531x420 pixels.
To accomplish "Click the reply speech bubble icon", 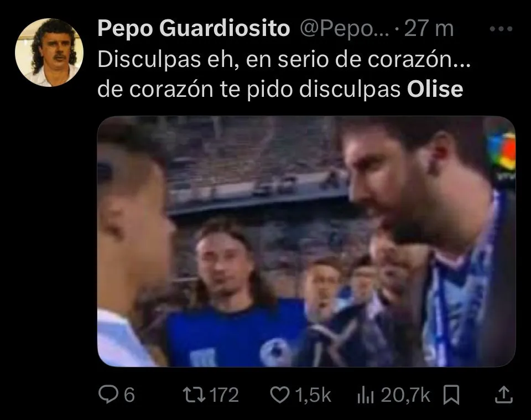I will tap(109, 394).
